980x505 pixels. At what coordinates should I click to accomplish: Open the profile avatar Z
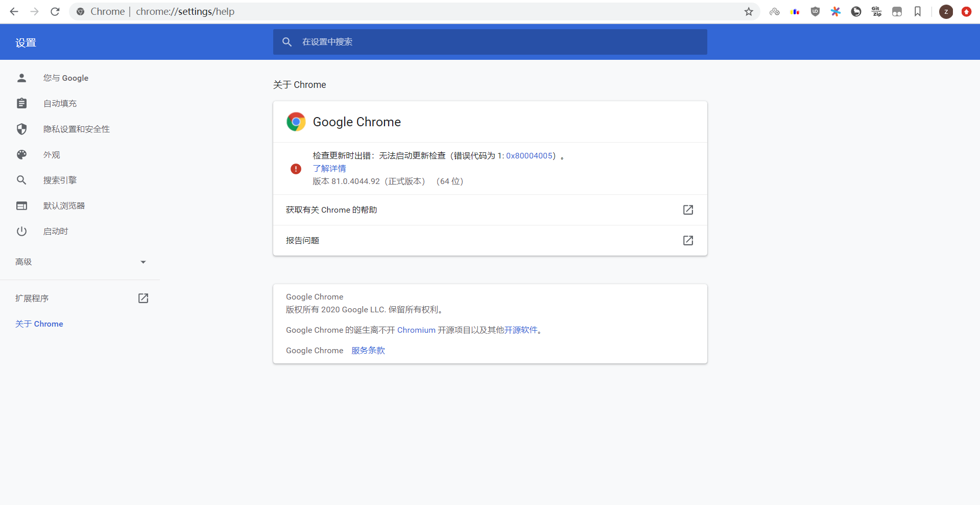click(x=946, y=11)
